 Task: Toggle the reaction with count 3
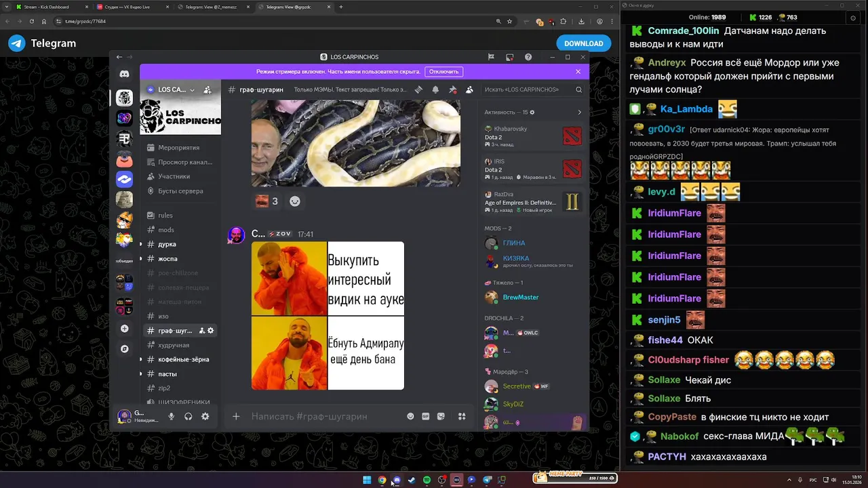(267, 201)
